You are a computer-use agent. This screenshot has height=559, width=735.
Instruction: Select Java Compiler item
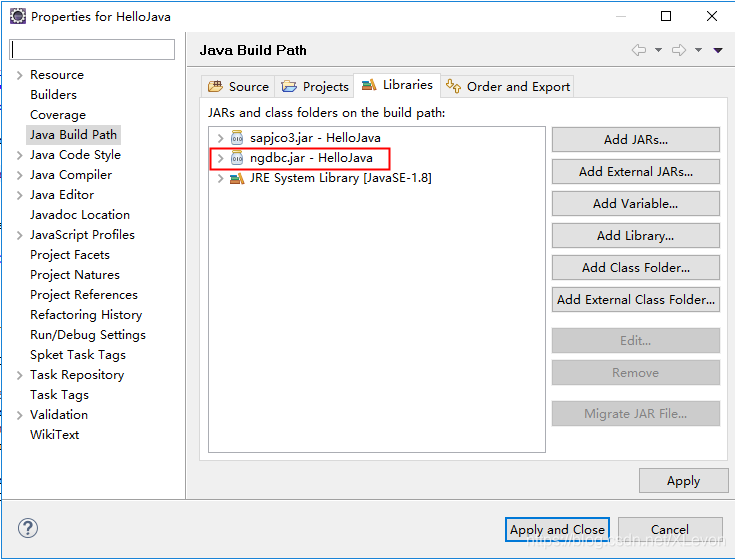(71, 175)
